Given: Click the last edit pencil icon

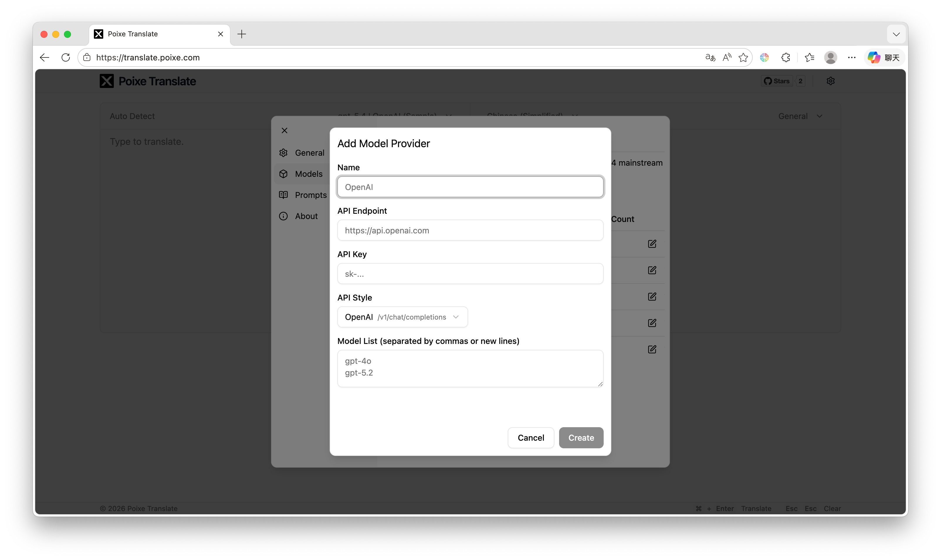Looking at the screenshot, I should pos(652,349).
